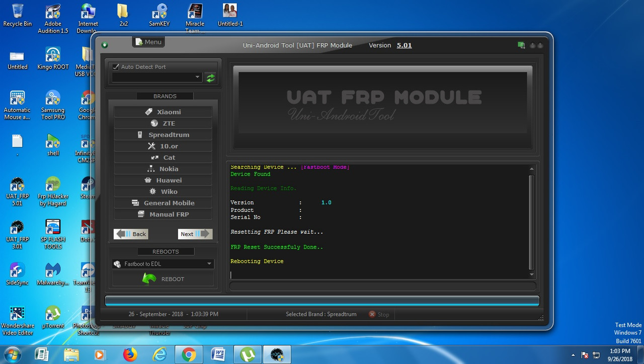
Task: Switch to Word in the taskbar
Action: click(x=218, y=355)
